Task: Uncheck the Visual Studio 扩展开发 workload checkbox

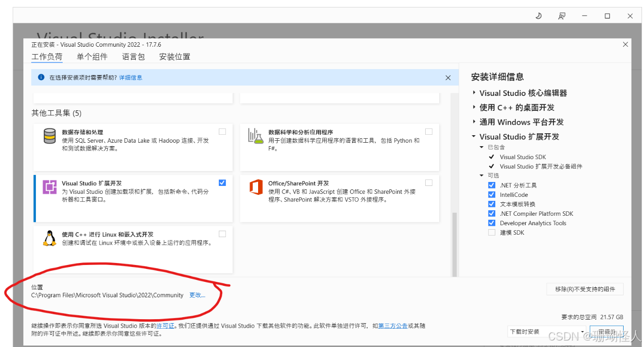Action: click(x=222, y=182)
